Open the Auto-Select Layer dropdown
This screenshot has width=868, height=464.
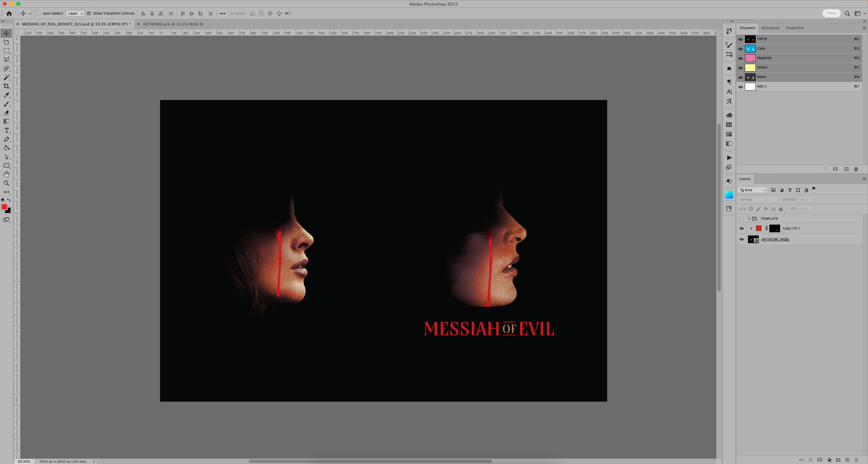pyautogui.click(x=75, y=14)
